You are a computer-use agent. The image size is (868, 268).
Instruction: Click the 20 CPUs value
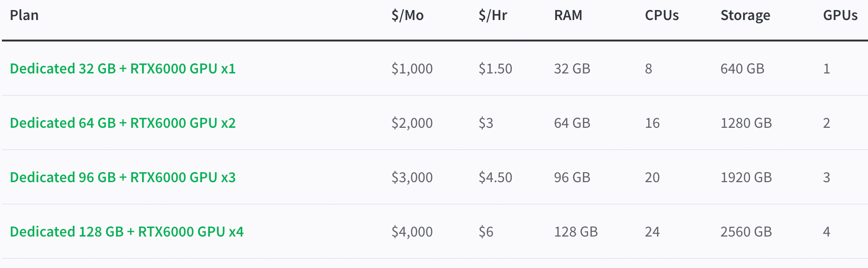point(652,177)
